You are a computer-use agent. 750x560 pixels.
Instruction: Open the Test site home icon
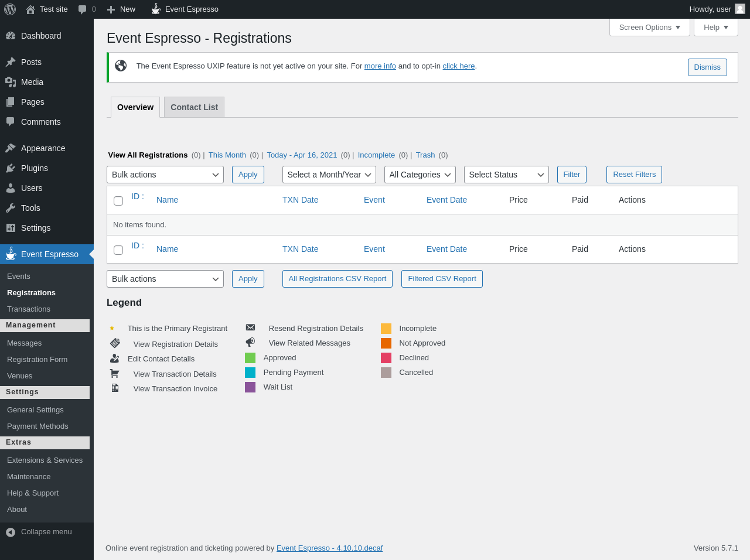tap(30, 9)
